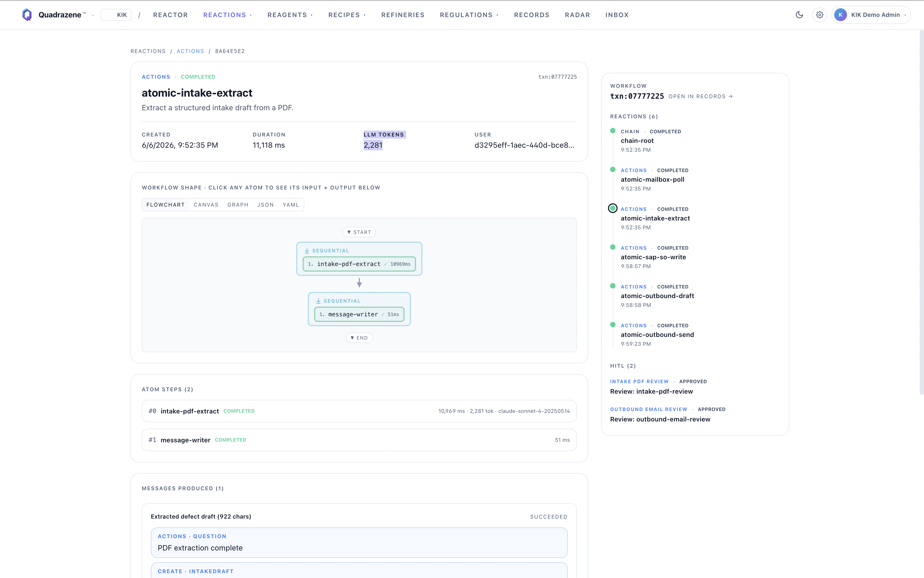Switch to Graph view tab
Viewport: 924px width, 578px height.
pos(238,205)
